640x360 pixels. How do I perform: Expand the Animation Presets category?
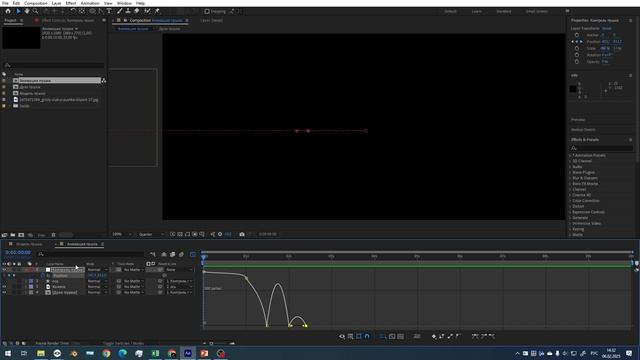pos(570,156)
